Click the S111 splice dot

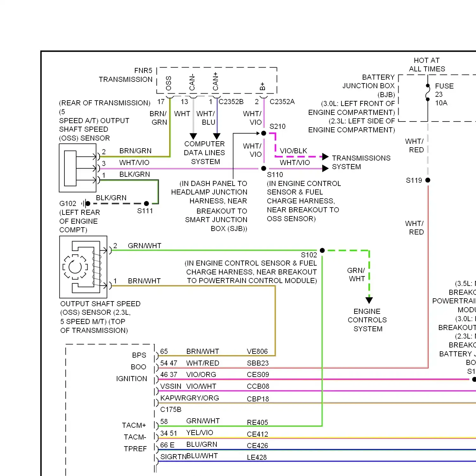pyautogui.click(x=146, y=203)
